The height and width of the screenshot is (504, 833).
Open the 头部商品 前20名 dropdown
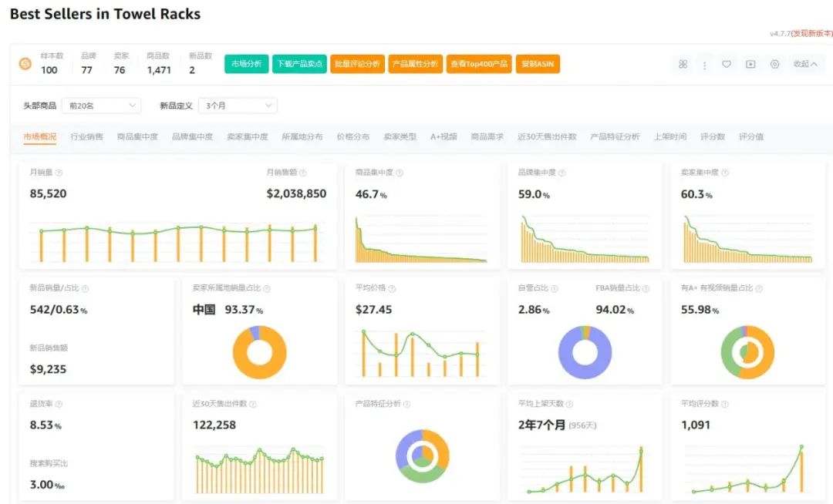(102, 106)
